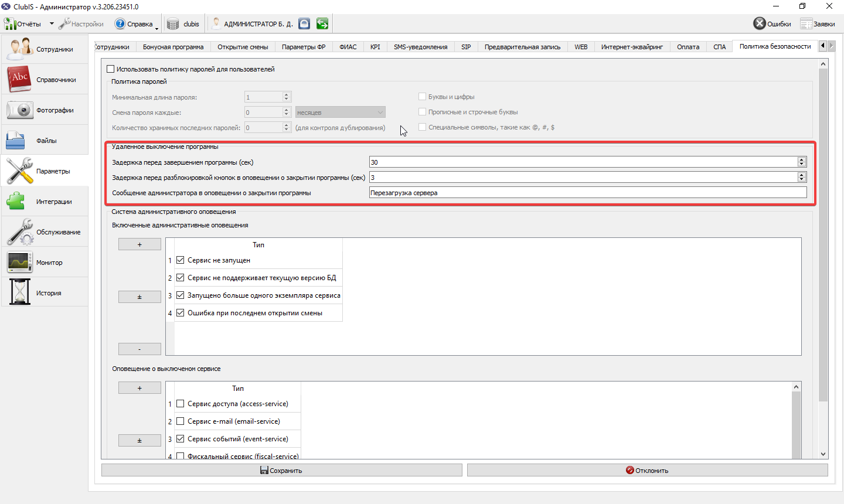
Task: Click the password change interval stepper
Action: coord(287,113)
